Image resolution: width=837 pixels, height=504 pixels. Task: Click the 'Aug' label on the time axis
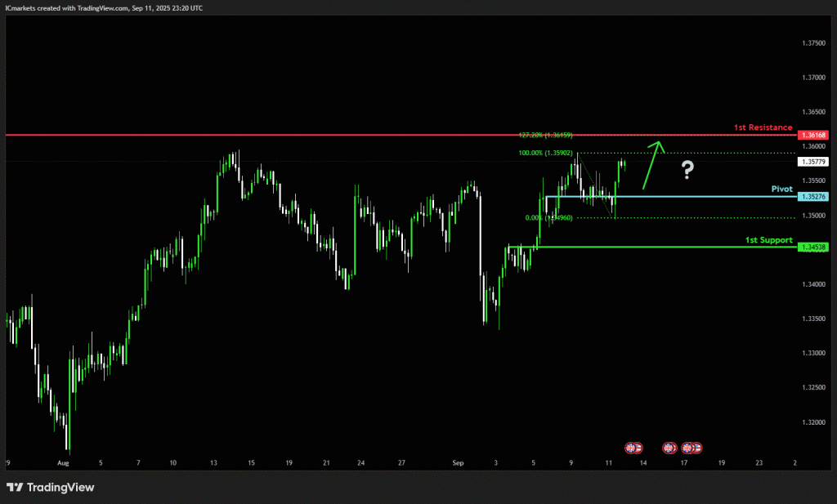(x=63, y=463)
